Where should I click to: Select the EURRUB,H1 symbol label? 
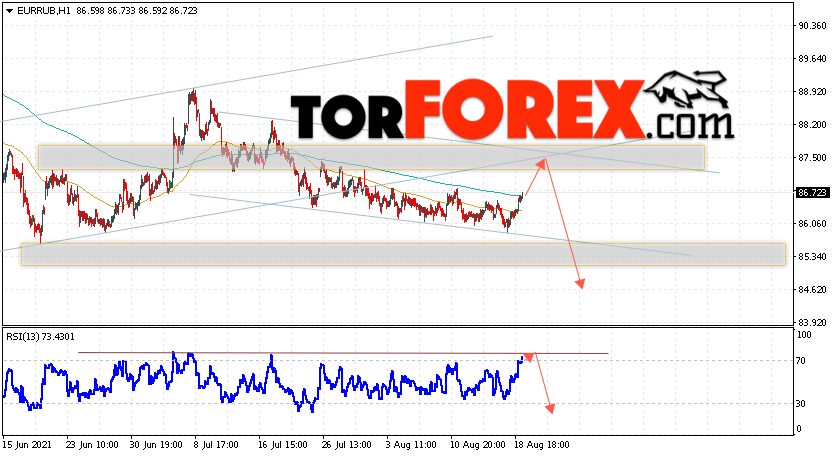coord(44,11)
